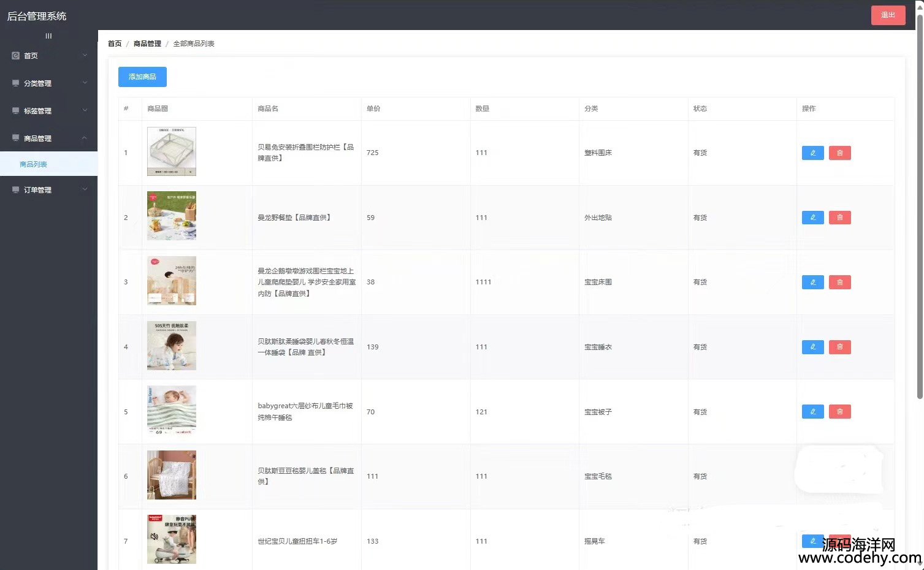Open the twist car thumbnail in row 7

[x=172, y=539]
